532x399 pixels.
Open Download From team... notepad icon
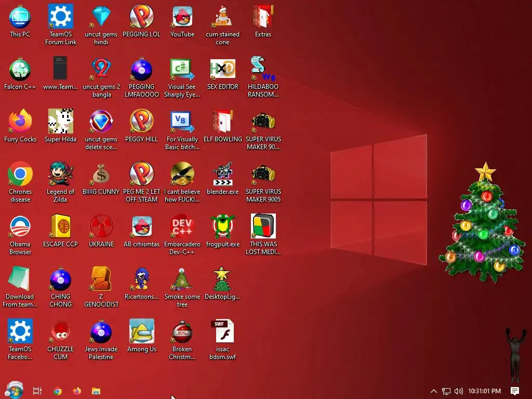[x=20, y=287]
